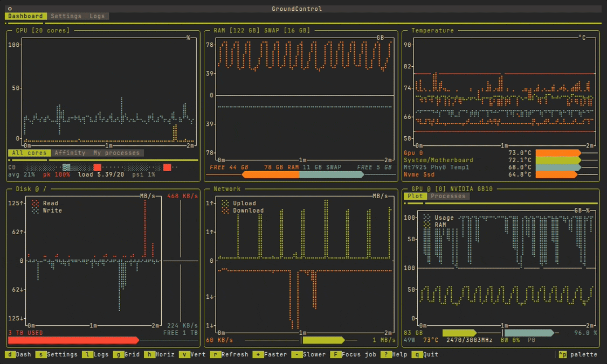Select the All cores tab in CPU panel

point(30,153)
